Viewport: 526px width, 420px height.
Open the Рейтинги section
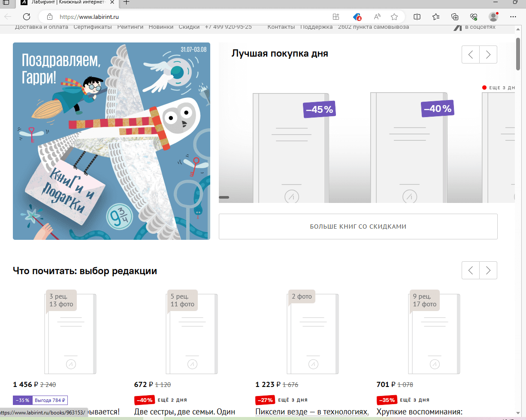coord(130,27)
